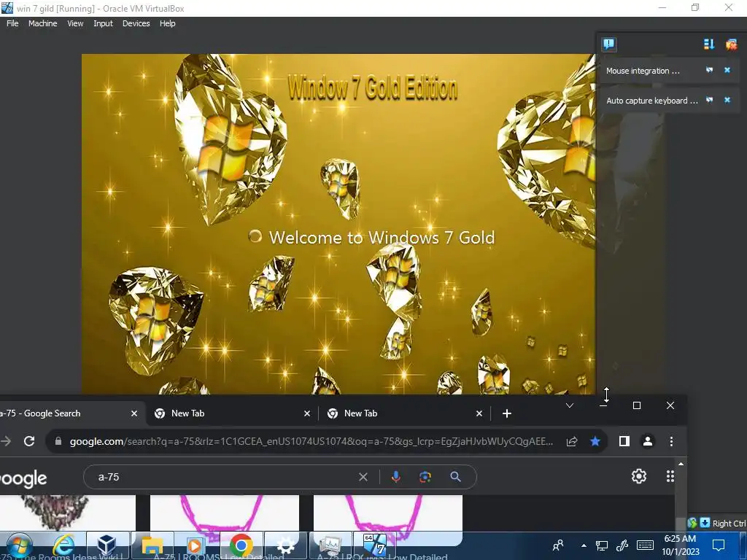Reload the Google search page
Screen dimensions: 747x560
tap(29, 441)
